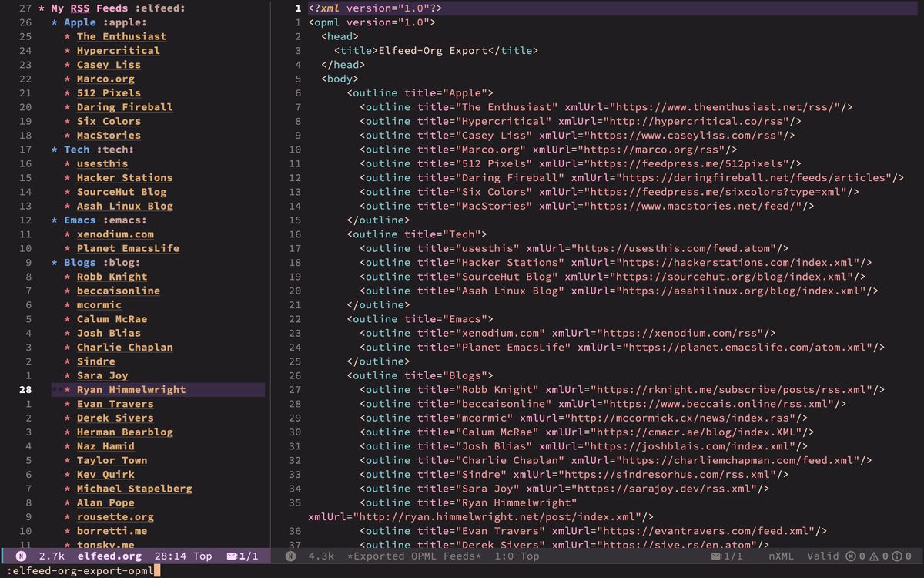Click the outline title="Tech" XML line
This screenshot has height=578, width=924.
pos(417,234)
